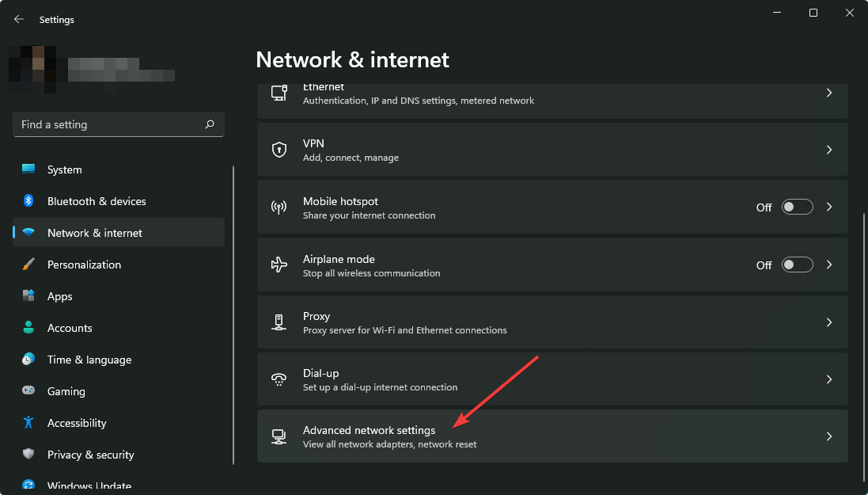Click the Airplane mode icon
Viewport: 868px width, 495px height.
point(279,265)
